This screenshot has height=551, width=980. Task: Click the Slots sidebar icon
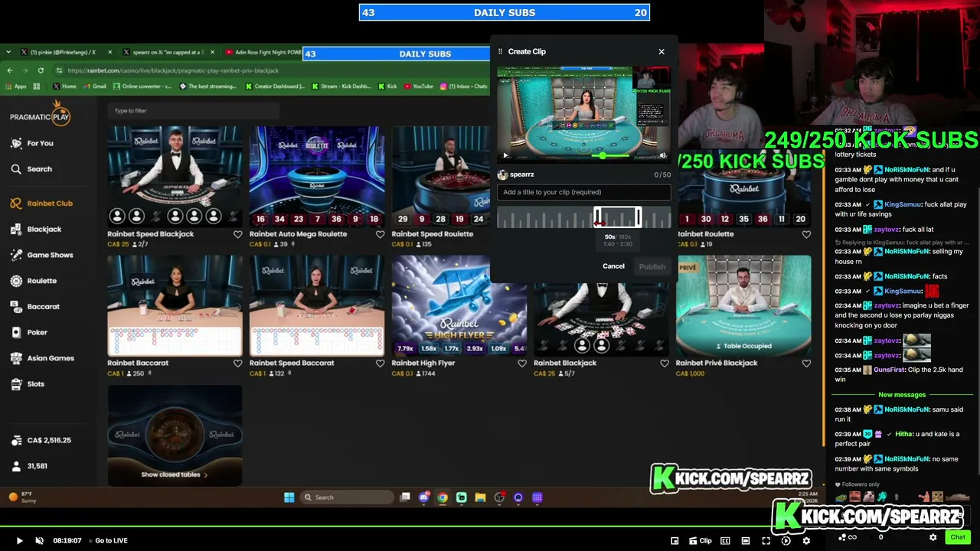coord(16,384)
